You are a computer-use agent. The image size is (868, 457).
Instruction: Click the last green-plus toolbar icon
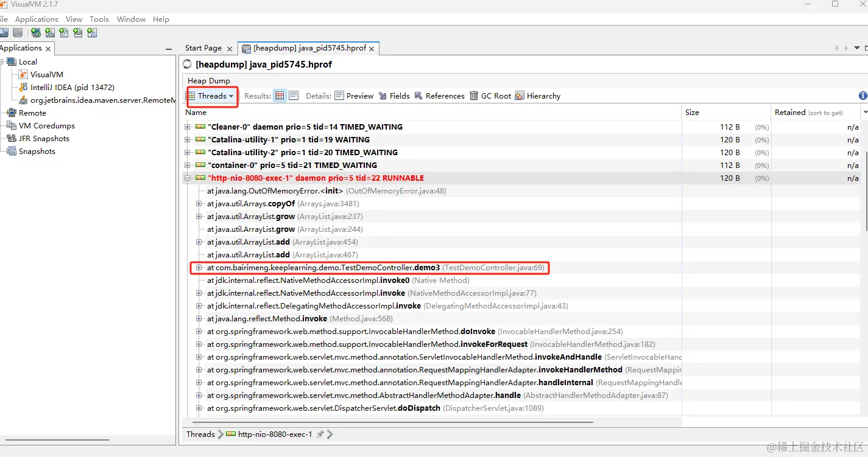pos(92,33)
